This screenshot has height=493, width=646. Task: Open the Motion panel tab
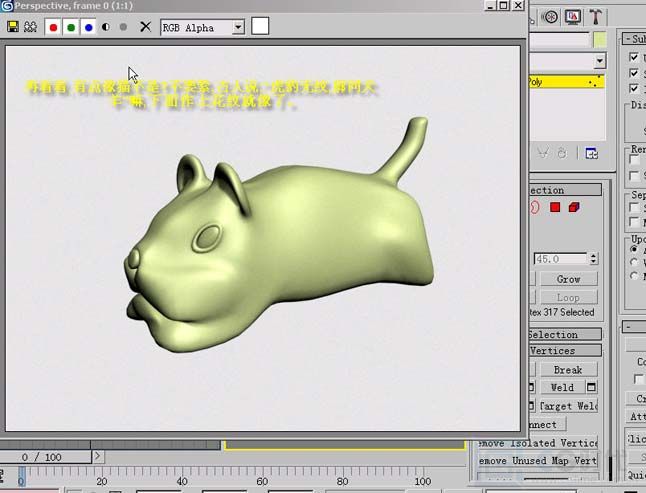click(551, 17)
